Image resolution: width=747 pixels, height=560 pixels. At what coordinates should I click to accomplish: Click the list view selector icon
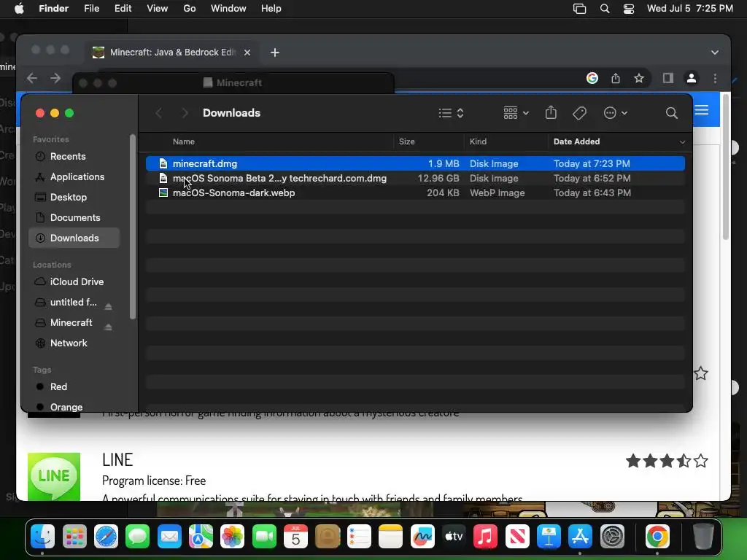451,113
